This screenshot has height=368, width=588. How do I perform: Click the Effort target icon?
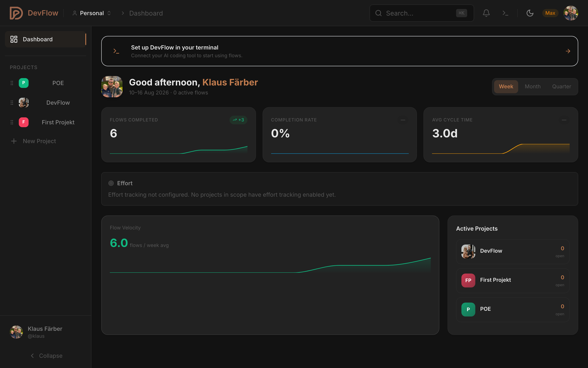coord(111,183)
